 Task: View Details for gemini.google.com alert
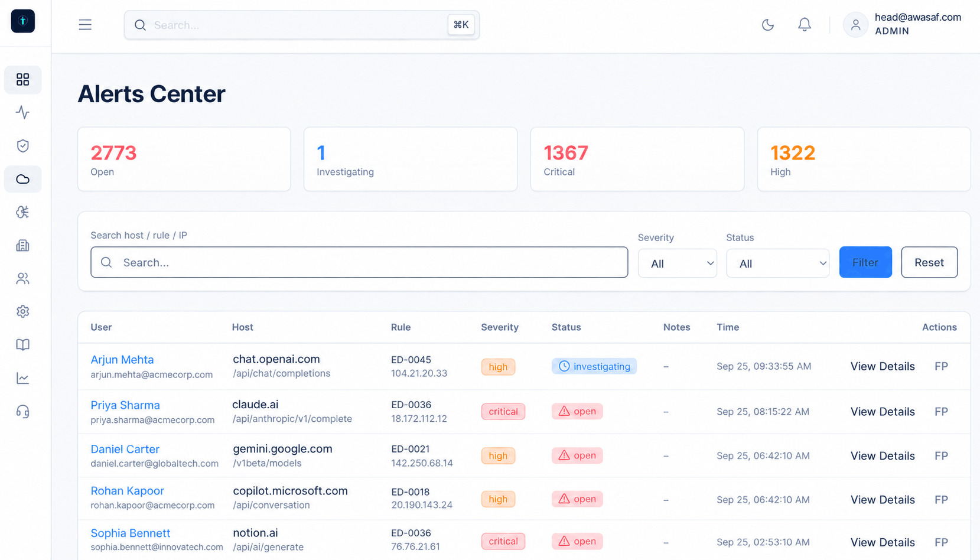883,456
